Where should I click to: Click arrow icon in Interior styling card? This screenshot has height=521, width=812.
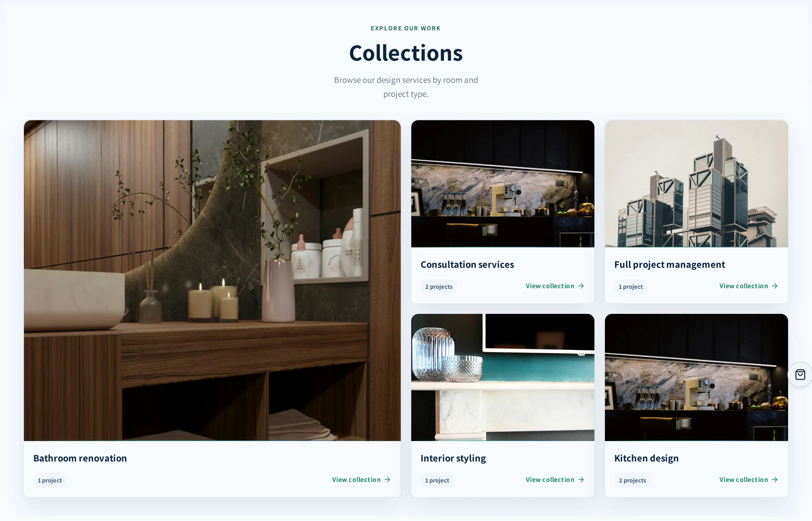coord(581,480)
